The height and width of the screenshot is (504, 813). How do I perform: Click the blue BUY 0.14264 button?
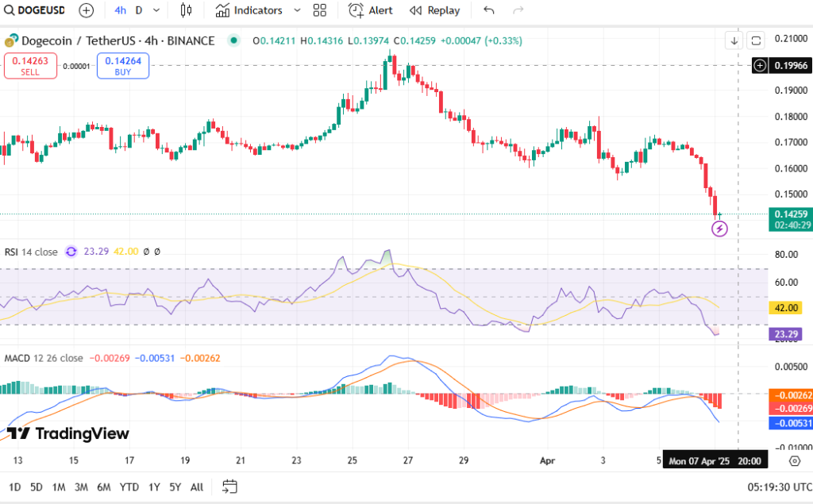pos(123,66)
